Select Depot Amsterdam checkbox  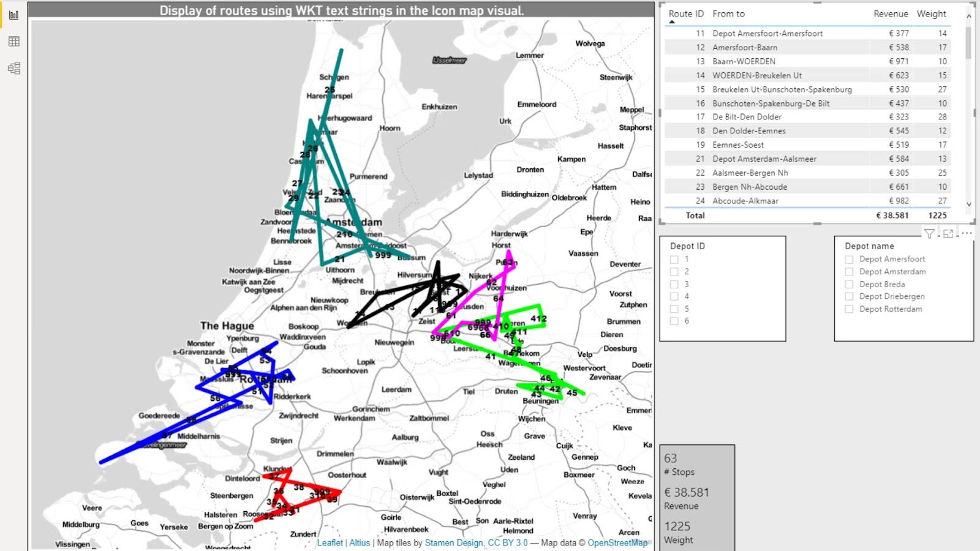point(849,272)
